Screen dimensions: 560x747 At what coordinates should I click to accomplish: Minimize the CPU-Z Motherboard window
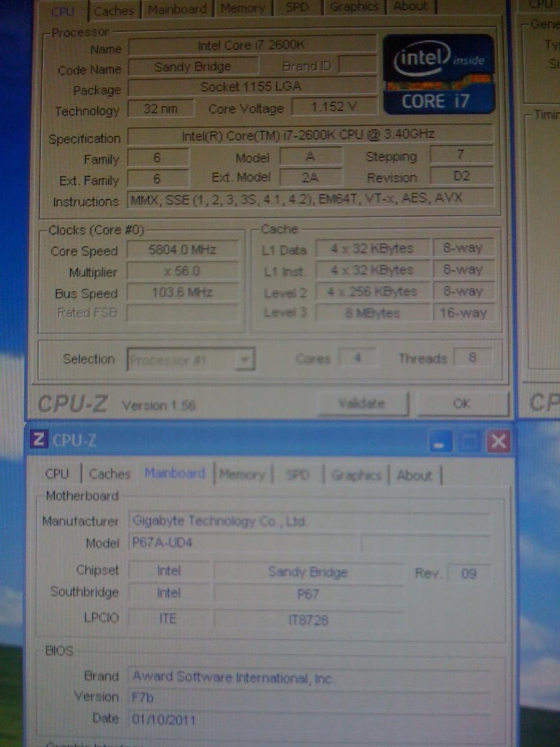440,442
